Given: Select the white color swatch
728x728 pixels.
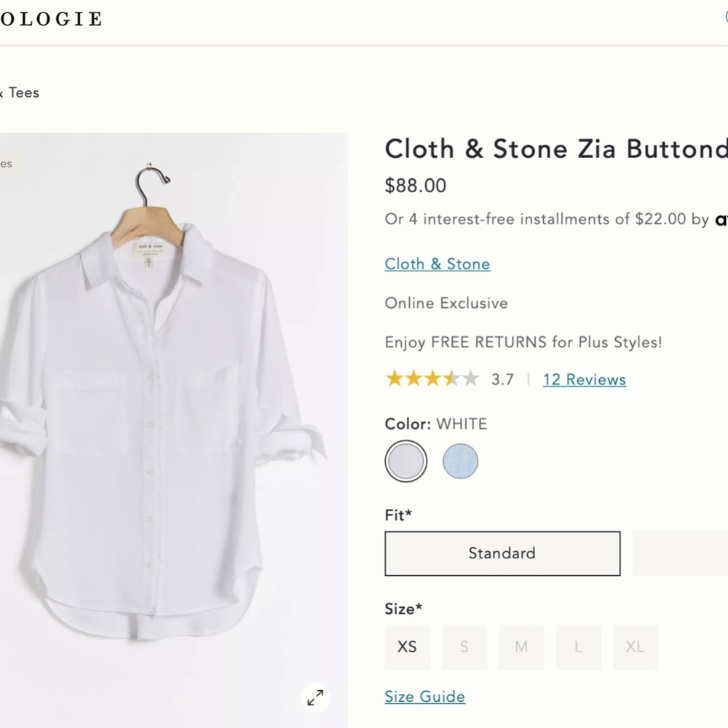Looking at the screenshot, I should tap(405, 461).
